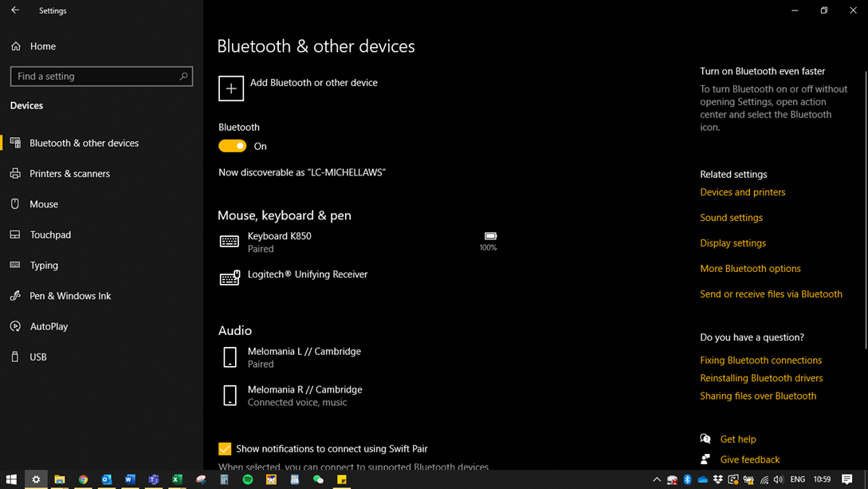Click the Logitech Unifying Receiver icon
Screen dimensions: 868x489
pos(230,278)
